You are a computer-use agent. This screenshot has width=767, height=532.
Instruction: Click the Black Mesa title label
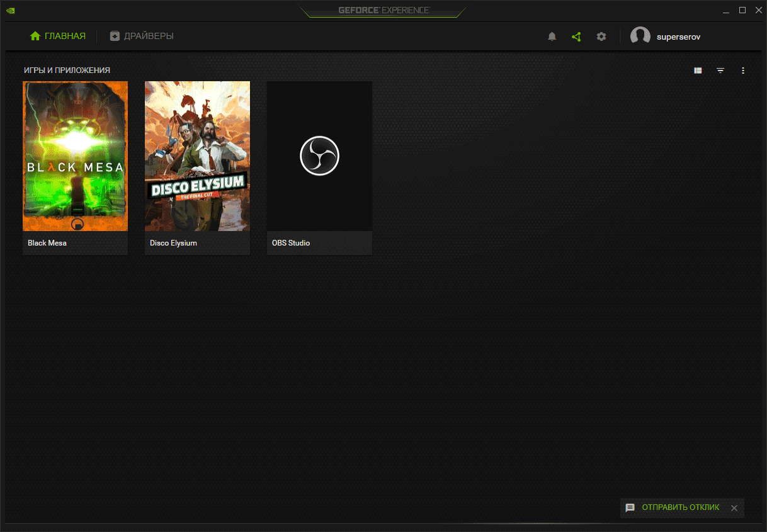pos(47,243)
